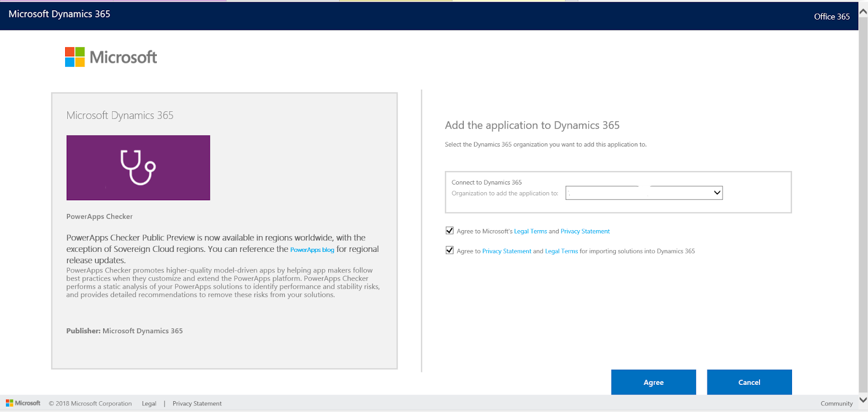Click '© 2018 Microsoft Corporation' footer text
This screenshot has width=868, height=412.
tap(90, 403)
